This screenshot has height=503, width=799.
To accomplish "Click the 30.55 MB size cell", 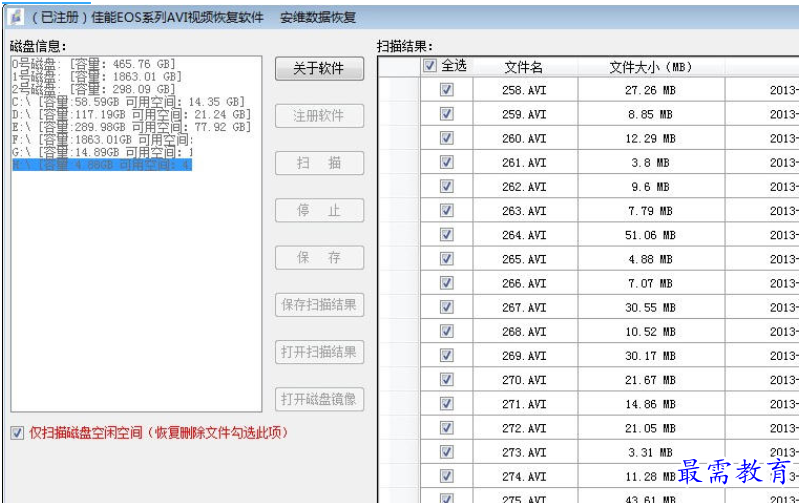I will coord(650,308).
